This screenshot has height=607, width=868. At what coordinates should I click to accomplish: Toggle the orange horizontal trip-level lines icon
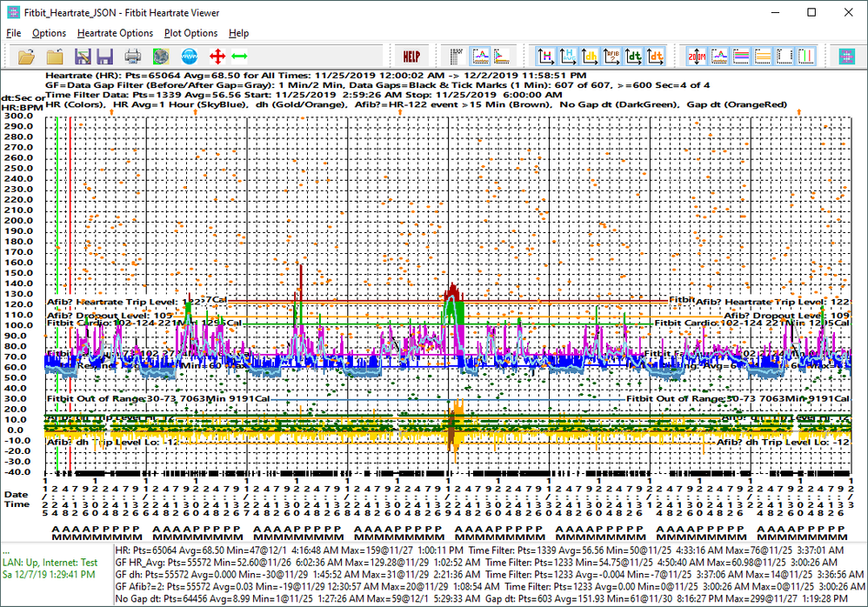(x=763, y=57)
